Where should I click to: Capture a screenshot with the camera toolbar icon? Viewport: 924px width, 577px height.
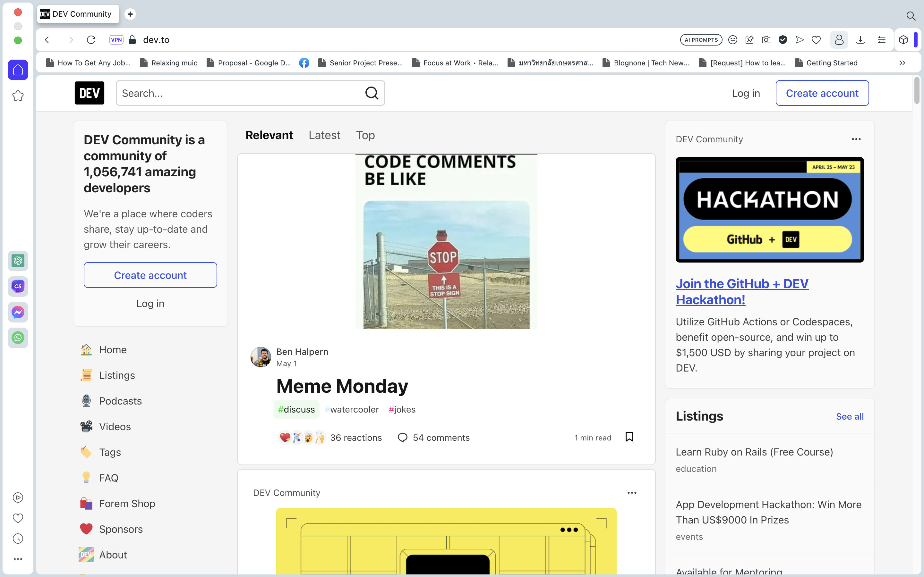pos(766,39)
